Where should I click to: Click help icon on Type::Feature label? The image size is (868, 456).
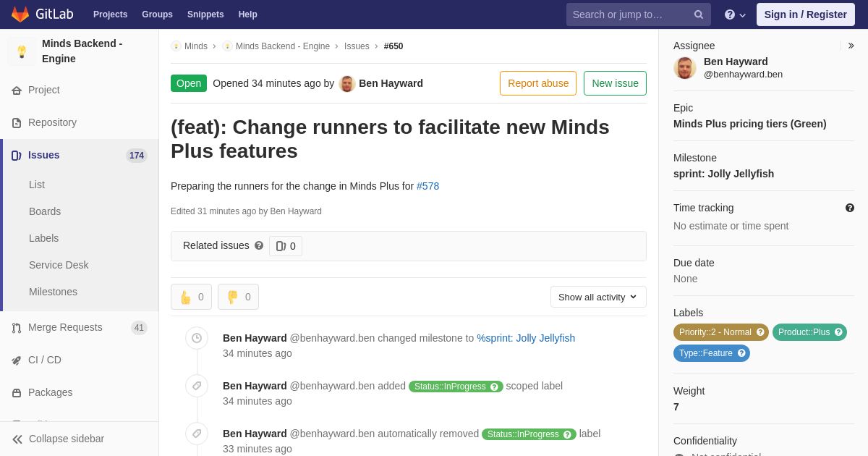point(741,353)
